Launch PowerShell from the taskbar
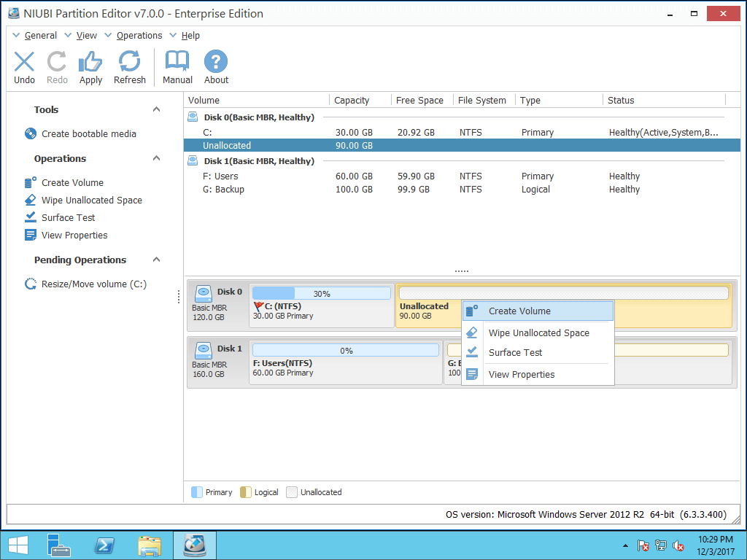Screen dimensions: 747x560 [104, 545]
